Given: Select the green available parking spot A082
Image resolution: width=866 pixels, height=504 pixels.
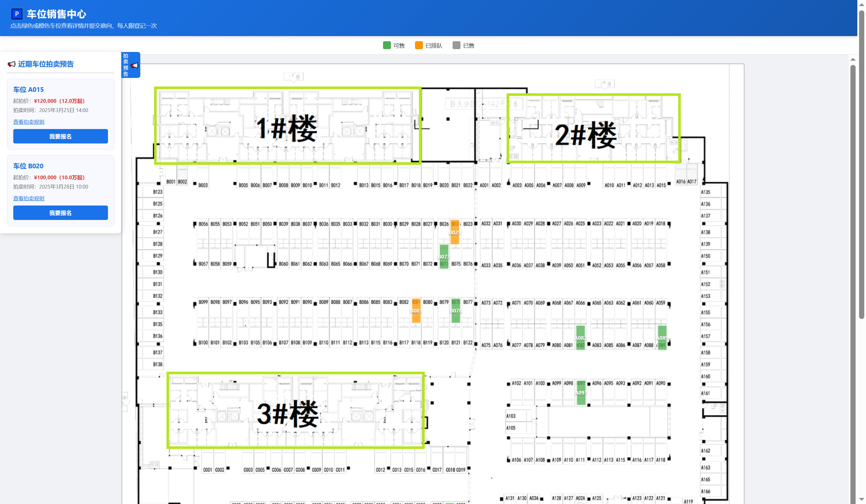Looking at the screenshot, I should click(x=581, y=338).
